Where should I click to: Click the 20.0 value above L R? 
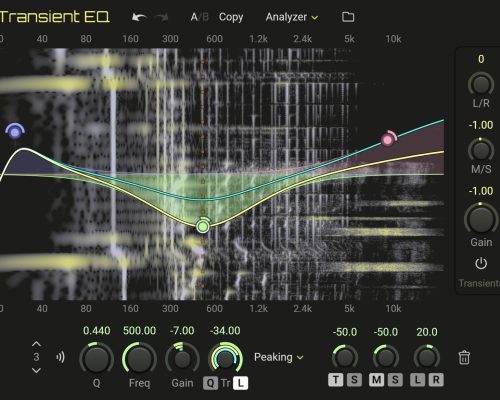pyautogui.click(x=427, y=332)
